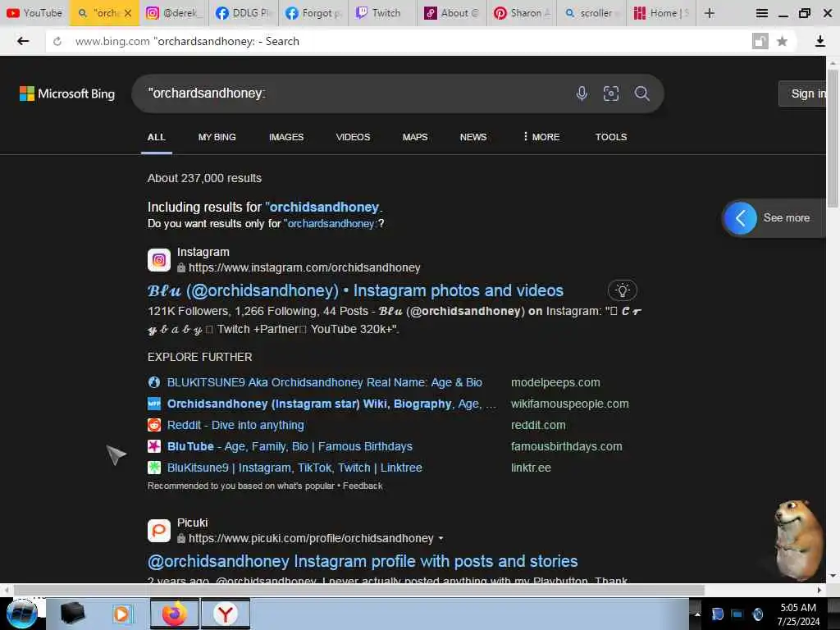This screenshot has width=840, height=630.
Task: Select the IMAGES search tab
Action: coord(286,137)
